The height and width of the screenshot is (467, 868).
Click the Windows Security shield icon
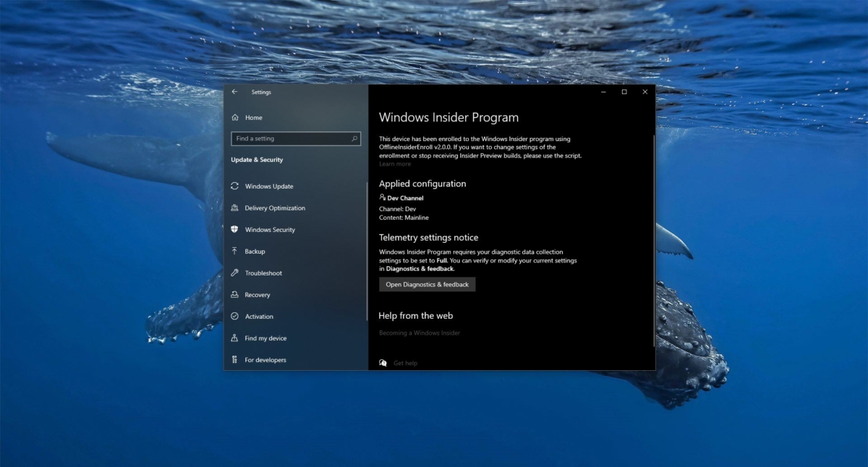[x=234, y=229]
